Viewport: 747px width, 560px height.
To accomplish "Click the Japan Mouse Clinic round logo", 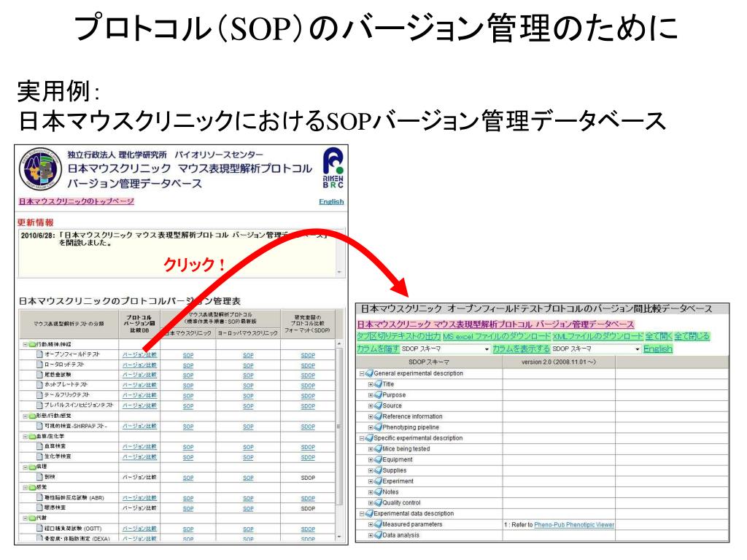I will 41,169.
